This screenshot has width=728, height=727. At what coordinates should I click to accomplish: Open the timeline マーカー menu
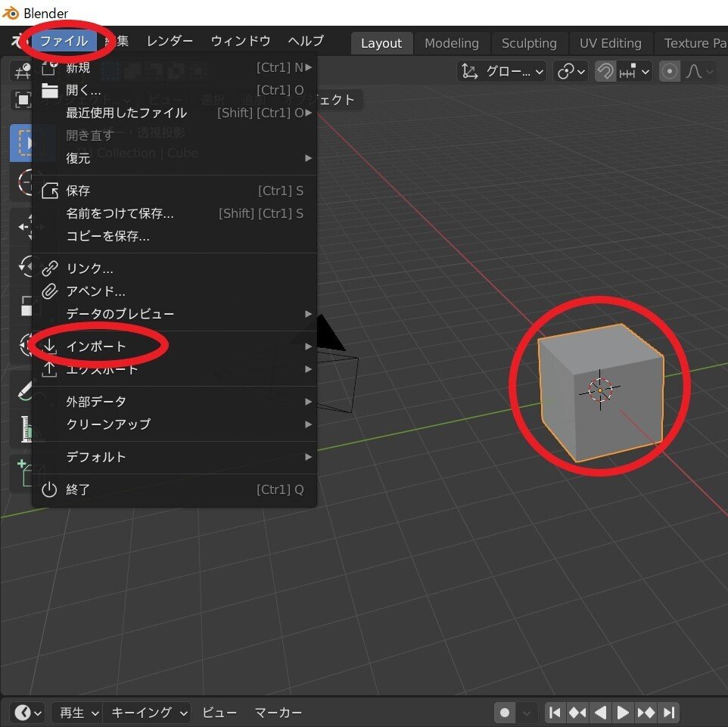click(278, 712)
